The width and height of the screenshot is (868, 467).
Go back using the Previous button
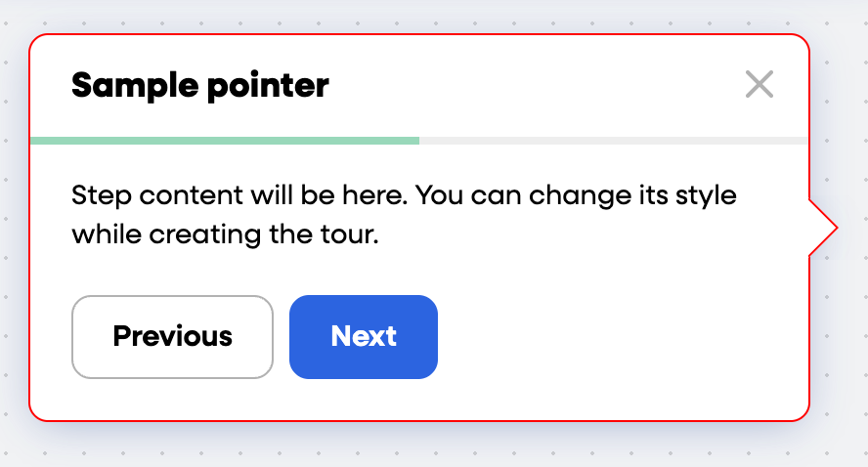(x=172, y=337)
